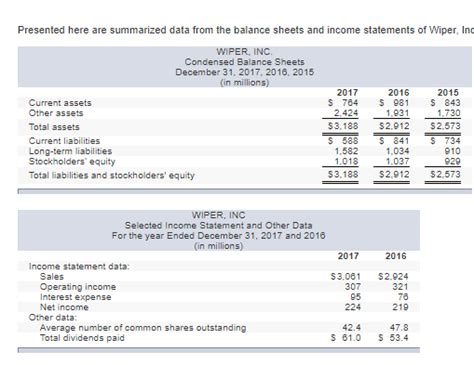Click the 'Total assets' row label

pyautogui.click(x=54, y=127)
